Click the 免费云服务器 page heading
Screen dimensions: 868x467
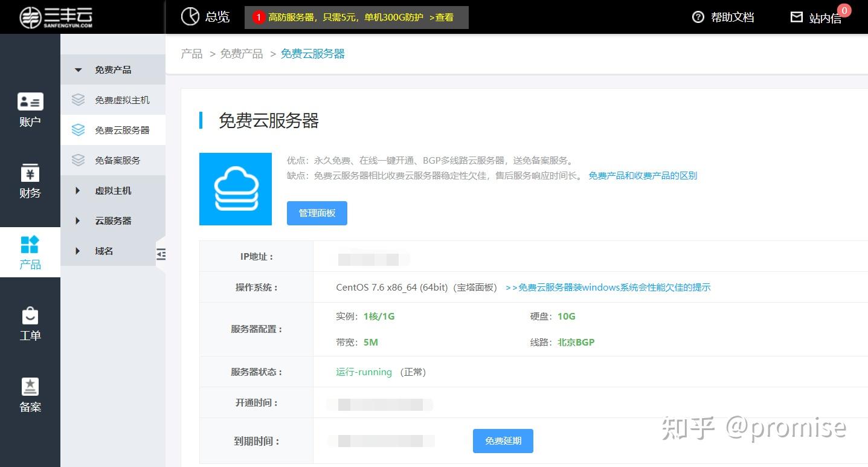coord(269,121)
